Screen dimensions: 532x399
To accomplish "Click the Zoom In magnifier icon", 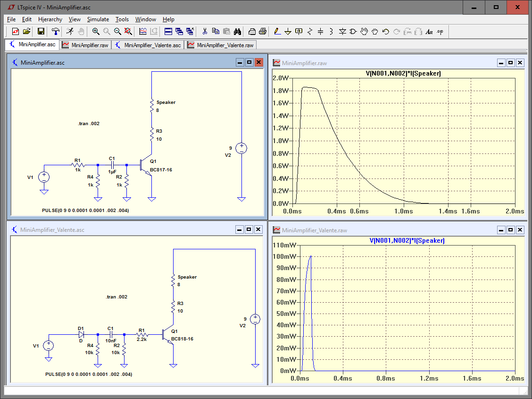I will 96,32.
